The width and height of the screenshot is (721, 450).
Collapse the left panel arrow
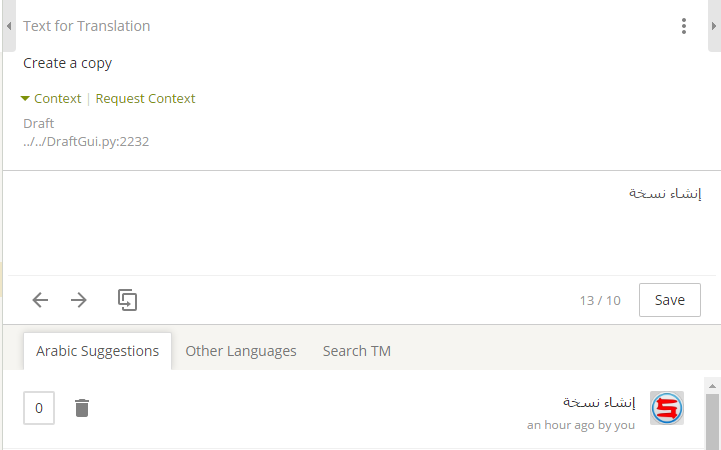point(9,26)
